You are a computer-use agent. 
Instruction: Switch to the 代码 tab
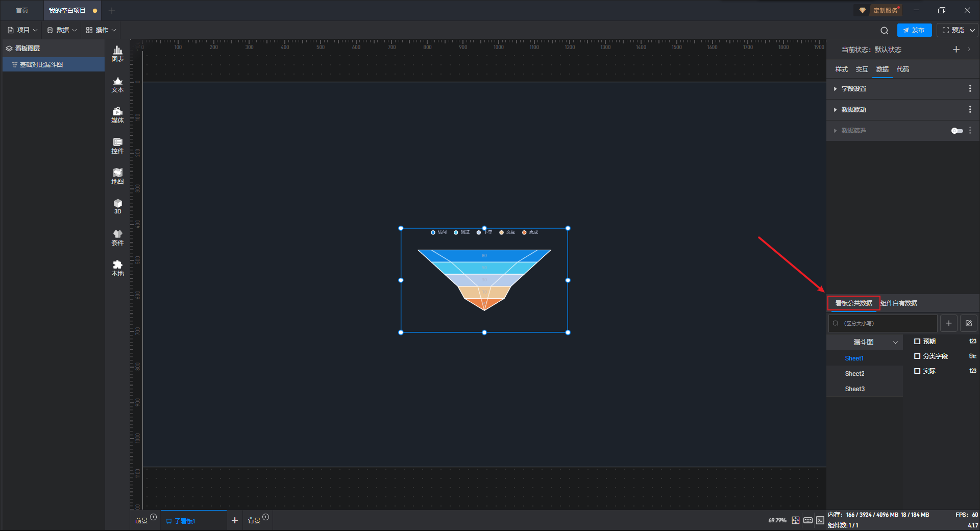(x=902, y=69)
